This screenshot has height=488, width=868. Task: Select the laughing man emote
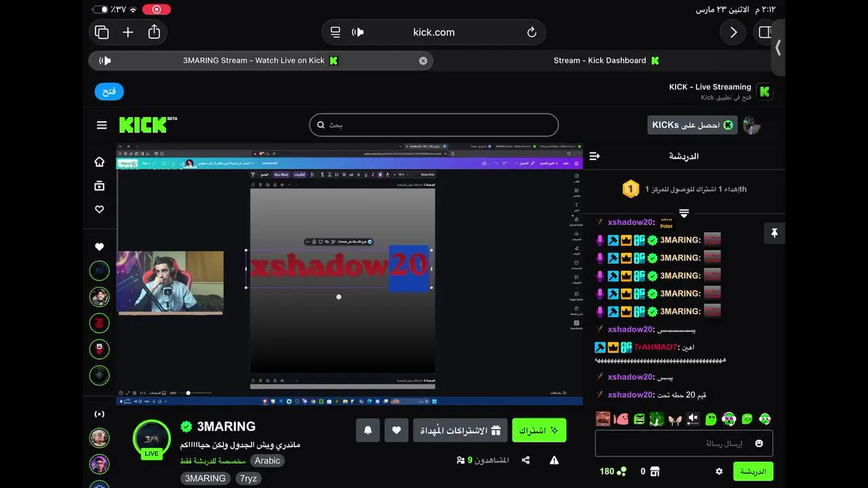[603, 419]
